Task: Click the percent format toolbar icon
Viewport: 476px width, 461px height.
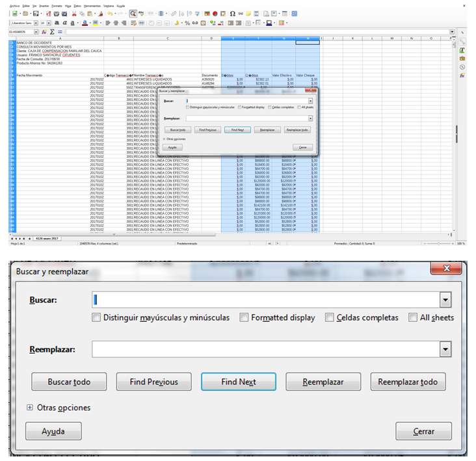Action: tap(187, 22)
